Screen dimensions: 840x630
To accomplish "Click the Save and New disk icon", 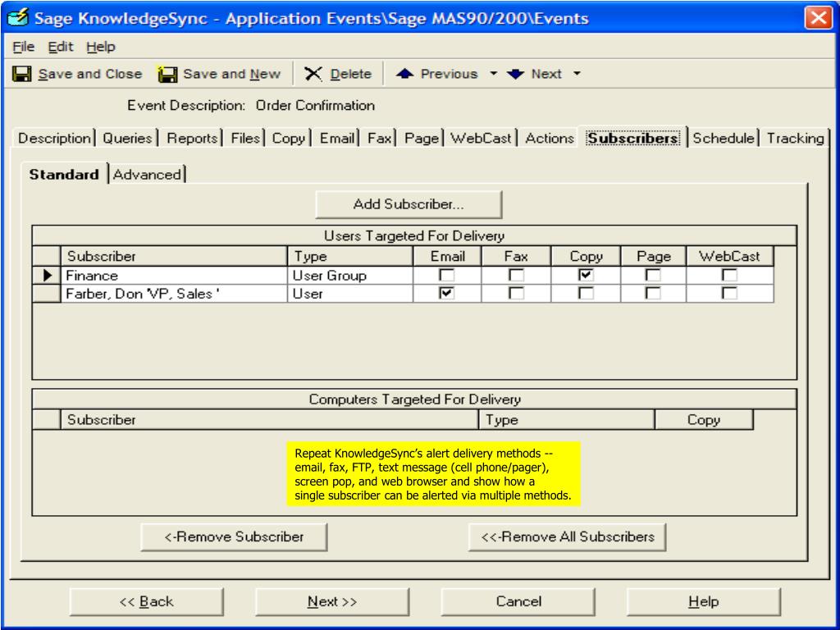I will point(167,74).
